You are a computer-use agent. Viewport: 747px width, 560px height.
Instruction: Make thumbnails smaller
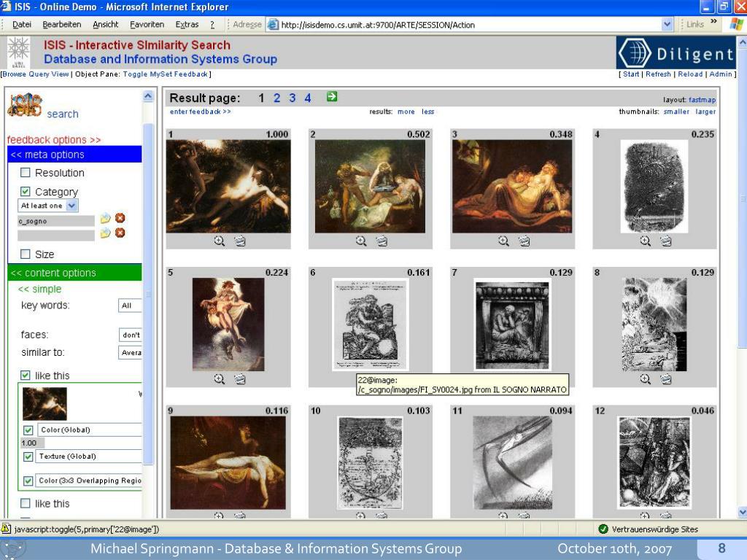676,112
